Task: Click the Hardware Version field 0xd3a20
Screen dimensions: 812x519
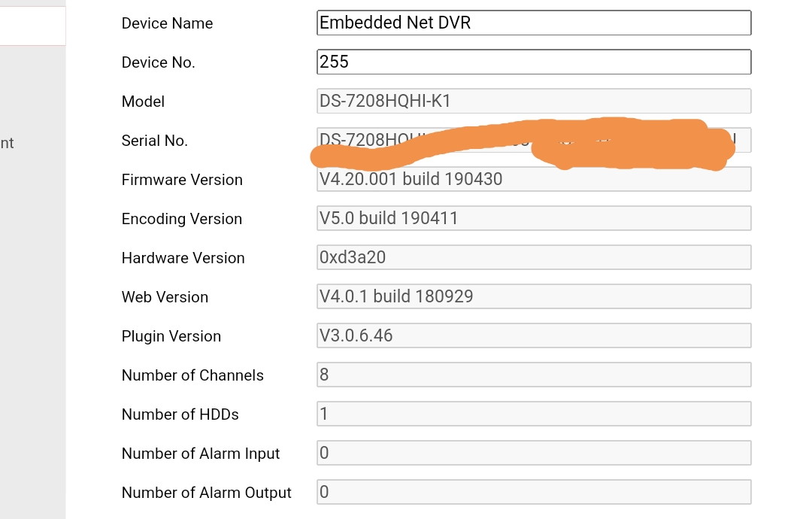Action: [x=534, y=257]
